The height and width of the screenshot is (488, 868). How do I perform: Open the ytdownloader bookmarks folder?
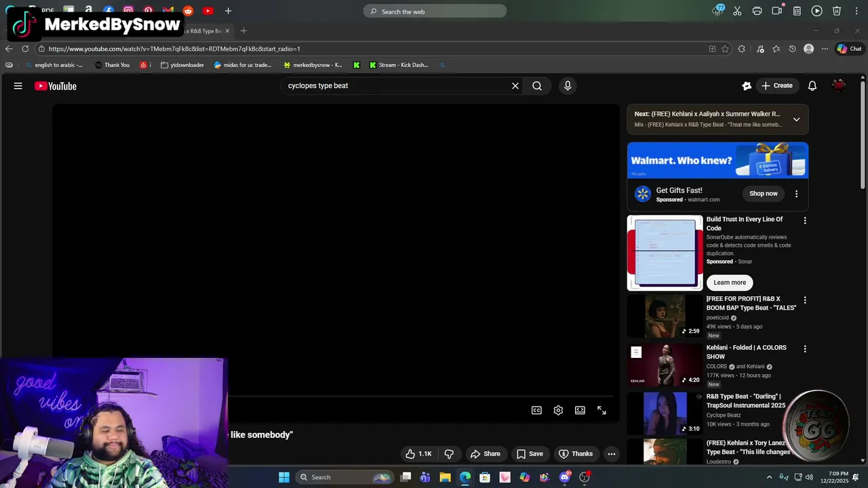pyautogui.click(x=182, y=65)
